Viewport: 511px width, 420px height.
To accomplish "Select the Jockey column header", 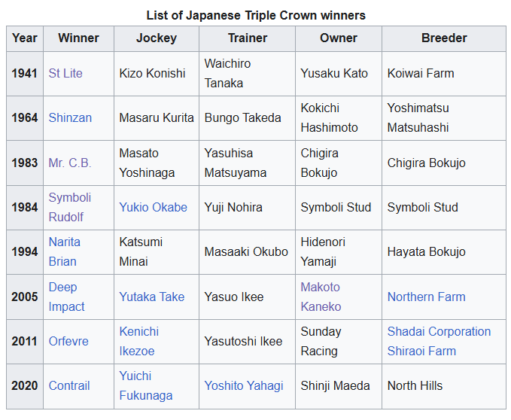I will tap(157, 38).
